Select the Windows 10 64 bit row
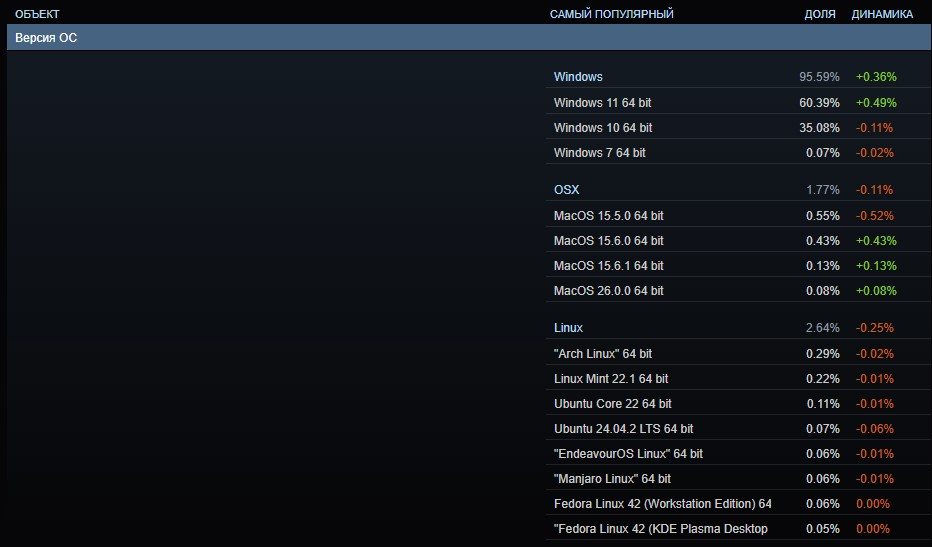This screenshot has width=932, height=547. [x=738, y=128]
